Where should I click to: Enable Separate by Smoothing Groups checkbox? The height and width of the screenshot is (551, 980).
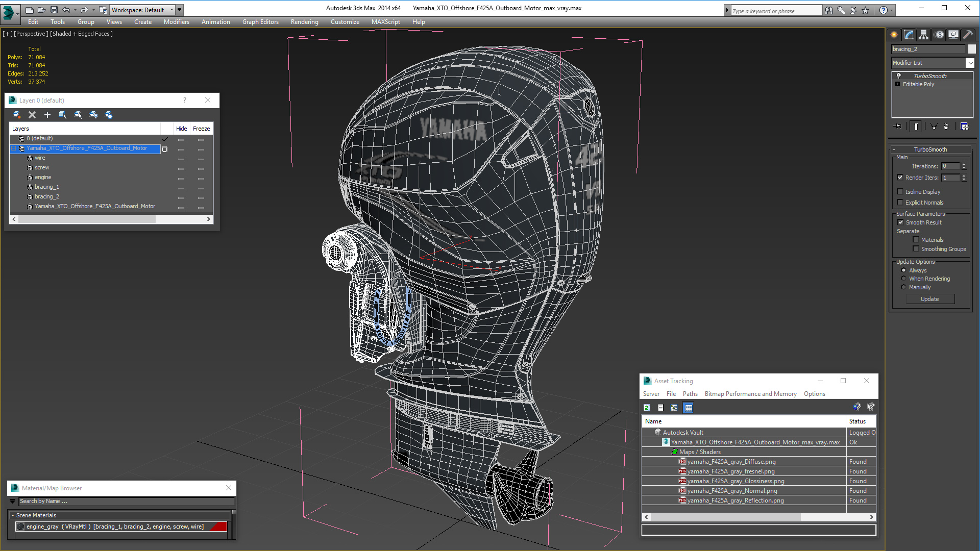(x=916, y=249)
